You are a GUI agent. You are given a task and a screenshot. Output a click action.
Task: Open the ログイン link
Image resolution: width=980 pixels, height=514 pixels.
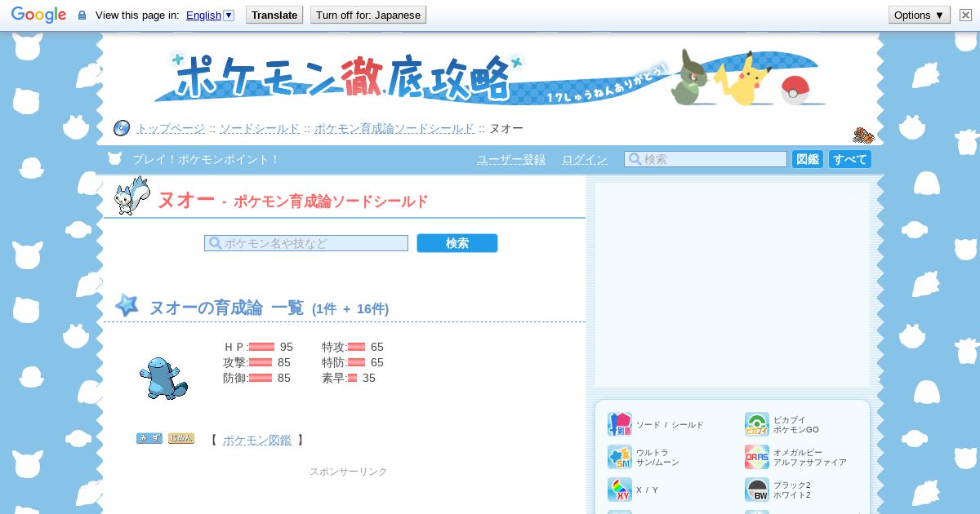(x=585, y=160)
